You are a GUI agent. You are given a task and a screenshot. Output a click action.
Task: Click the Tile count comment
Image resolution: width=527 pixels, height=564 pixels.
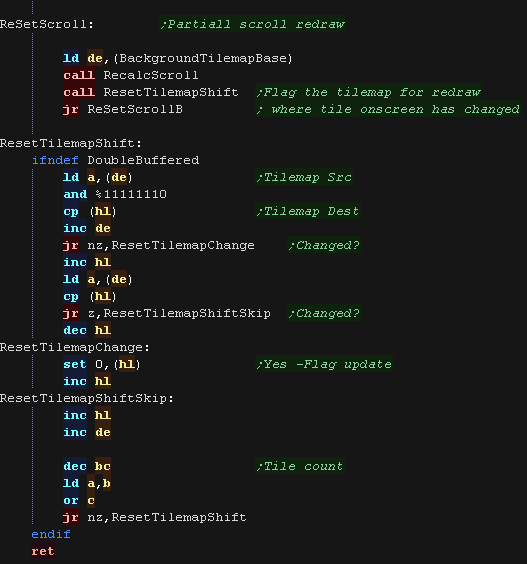[300, 467]
